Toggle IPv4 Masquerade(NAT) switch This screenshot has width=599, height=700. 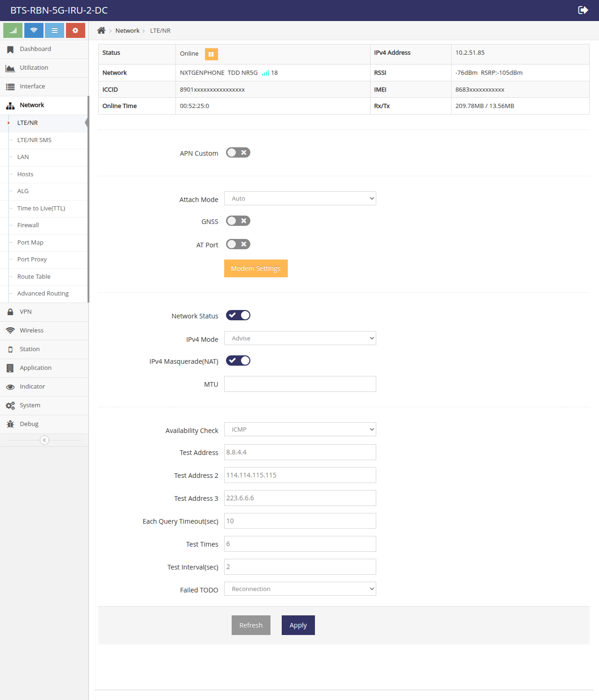238,361
